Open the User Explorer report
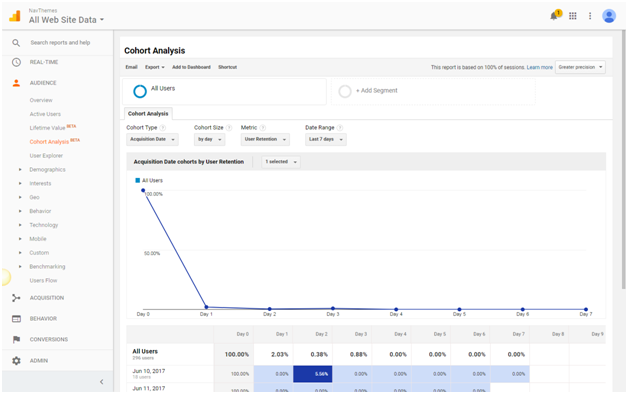628x394 pixels. (x=46, y=156)
